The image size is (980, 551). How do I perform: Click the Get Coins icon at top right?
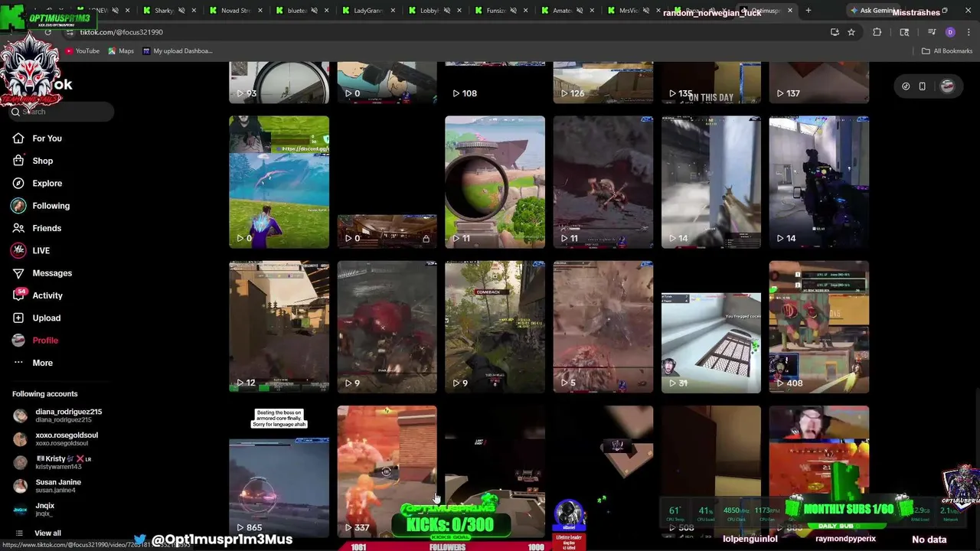pyautogui.click(x=906, y=86)
